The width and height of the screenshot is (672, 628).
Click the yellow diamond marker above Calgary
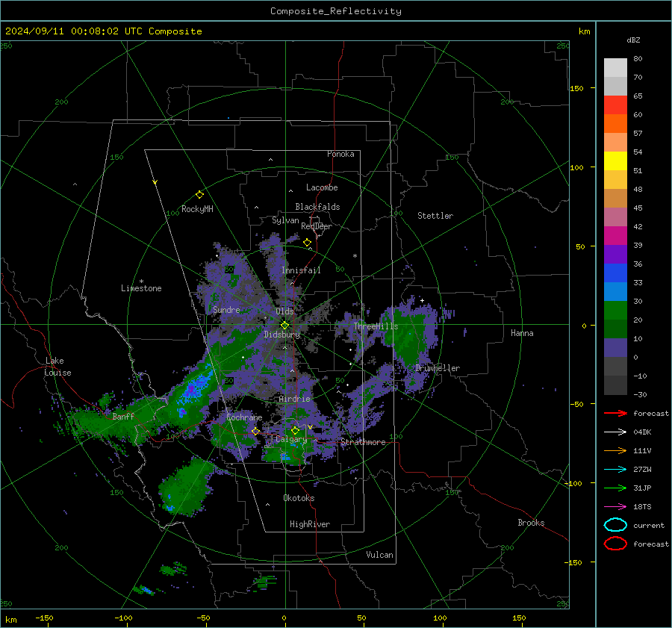(x=295, y=430)
